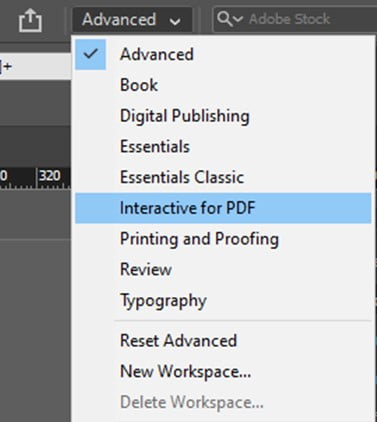The height and width of the screenshot is (422, 377).
Task: Switch to Printing and Proofing workspace
Action: pos(223,239)
